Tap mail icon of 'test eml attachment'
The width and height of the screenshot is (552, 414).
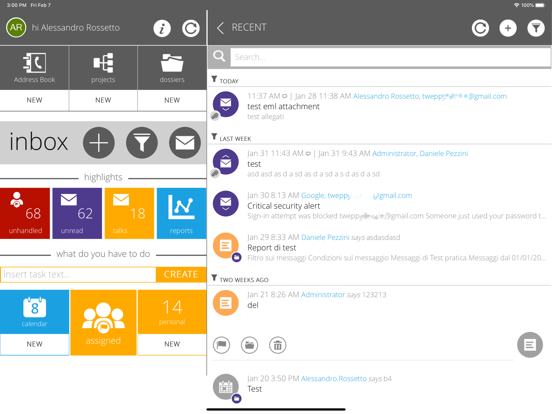[226, 104]
